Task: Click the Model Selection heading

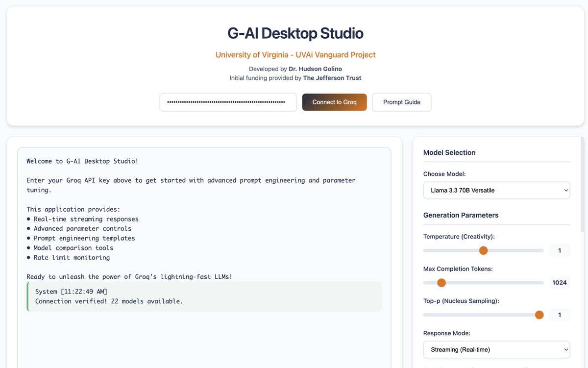Action: point(449,152)
